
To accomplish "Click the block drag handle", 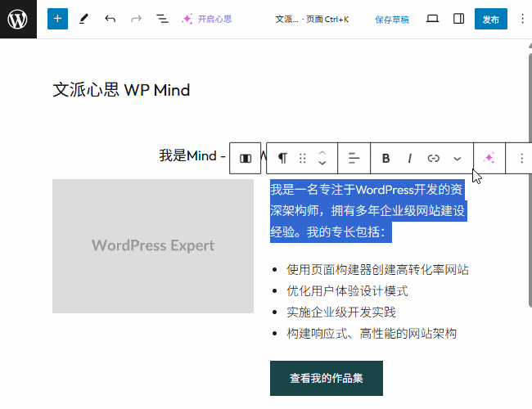I will coord(303,159).
